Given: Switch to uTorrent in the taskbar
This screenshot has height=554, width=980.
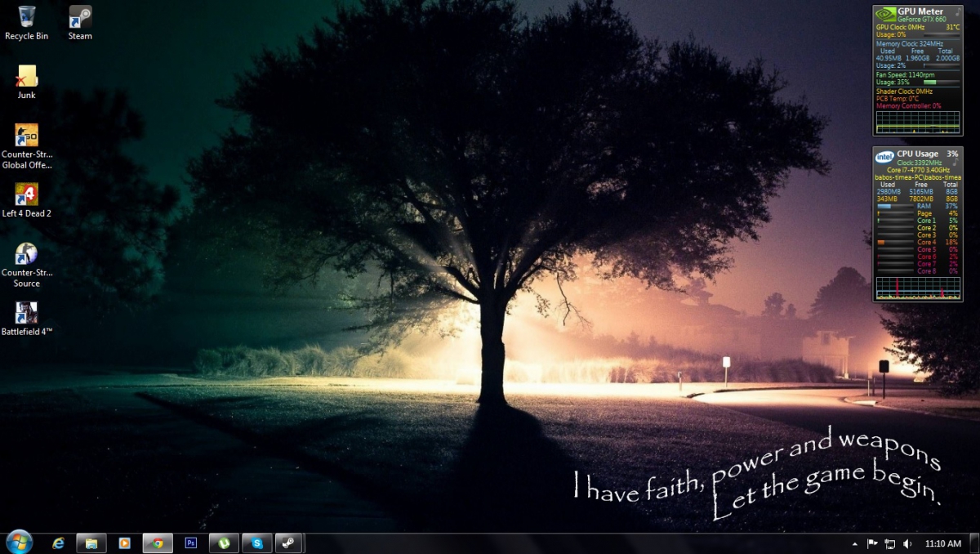Looking at the screenshot, I should pyautogui.click(x=224, y=543).
